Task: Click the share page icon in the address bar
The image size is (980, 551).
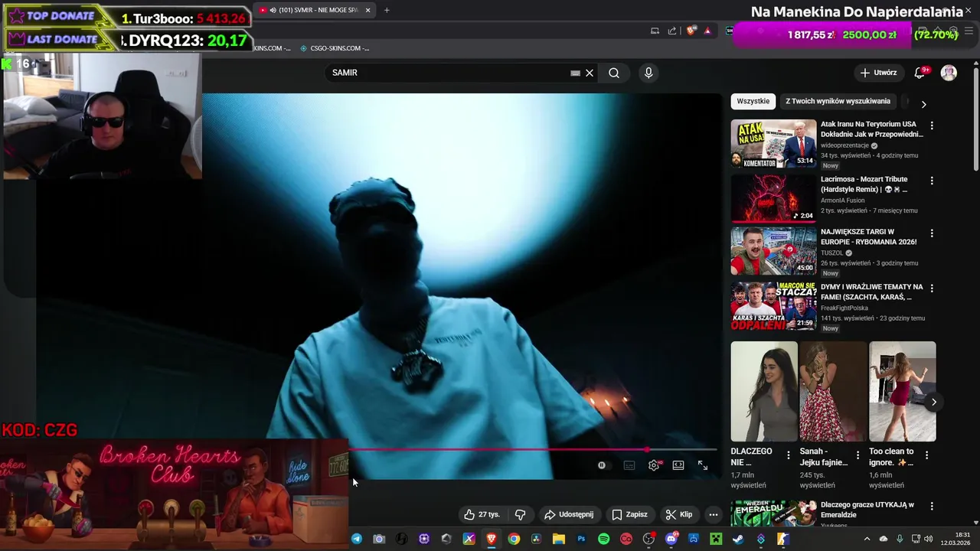Action: tap(672, 31)
